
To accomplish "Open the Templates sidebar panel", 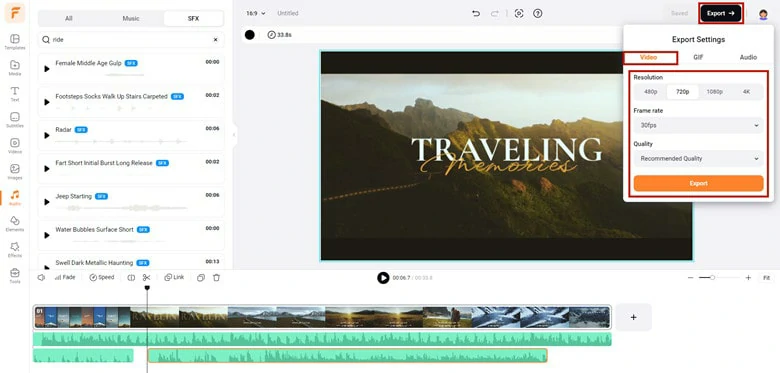I will point(14,42).
